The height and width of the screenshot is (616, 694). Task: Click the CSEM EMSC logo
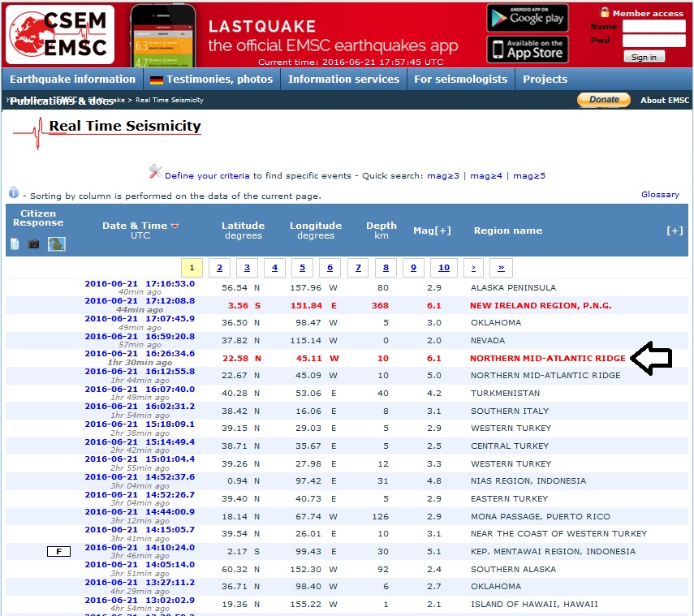click(x=58, y=35)
